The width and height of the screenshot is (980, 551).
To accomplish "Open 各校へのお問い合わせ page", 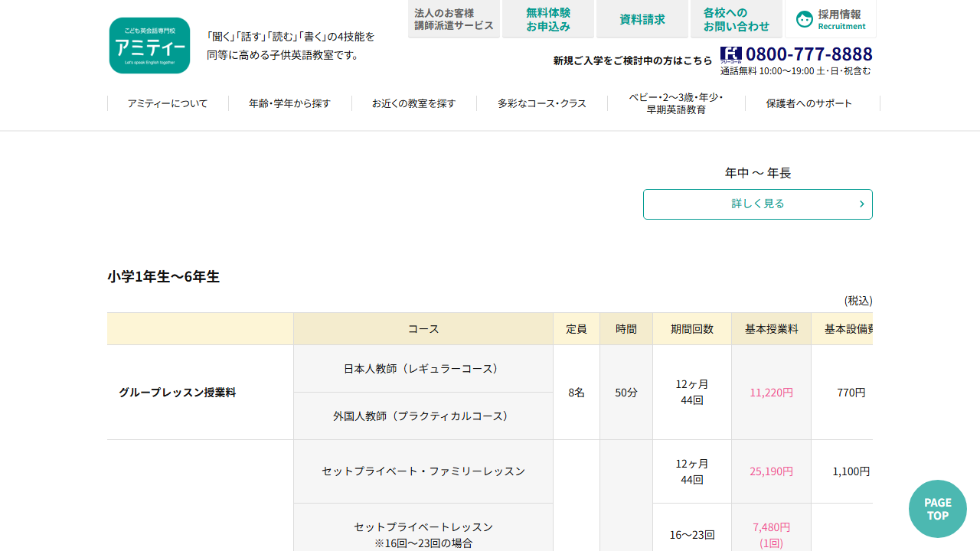I will pyautogui.click(x=737, y=19).
